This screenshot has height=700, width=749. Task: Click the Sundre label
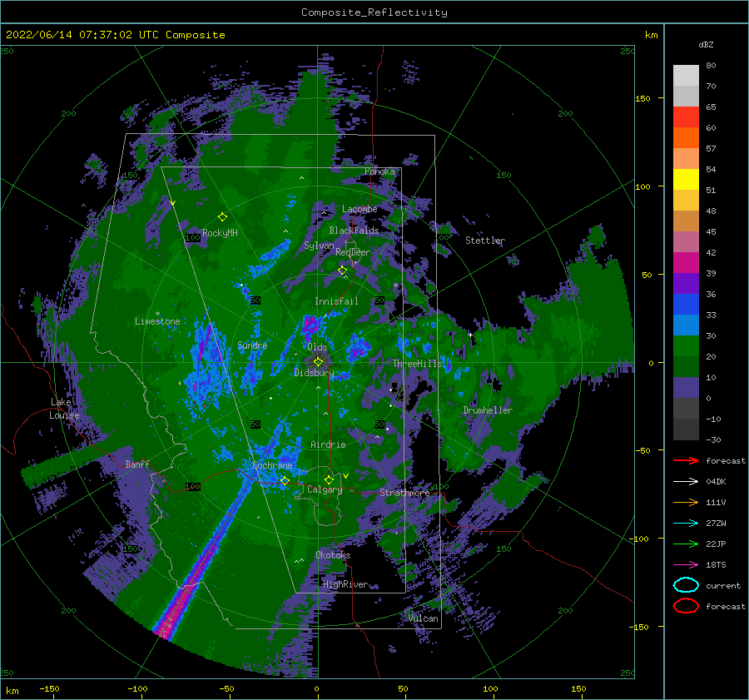[x=252, y=345]
